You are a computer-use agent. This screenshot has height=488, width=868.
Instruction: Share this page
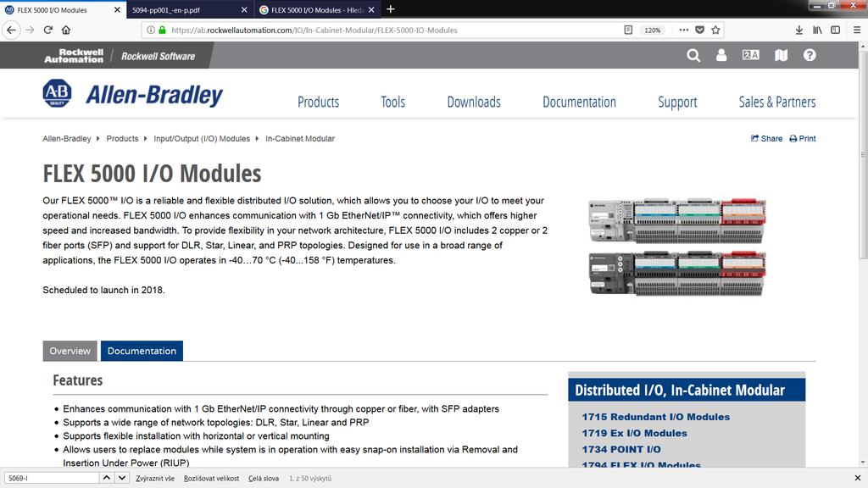pyautogui.click(x=766, y=138)
